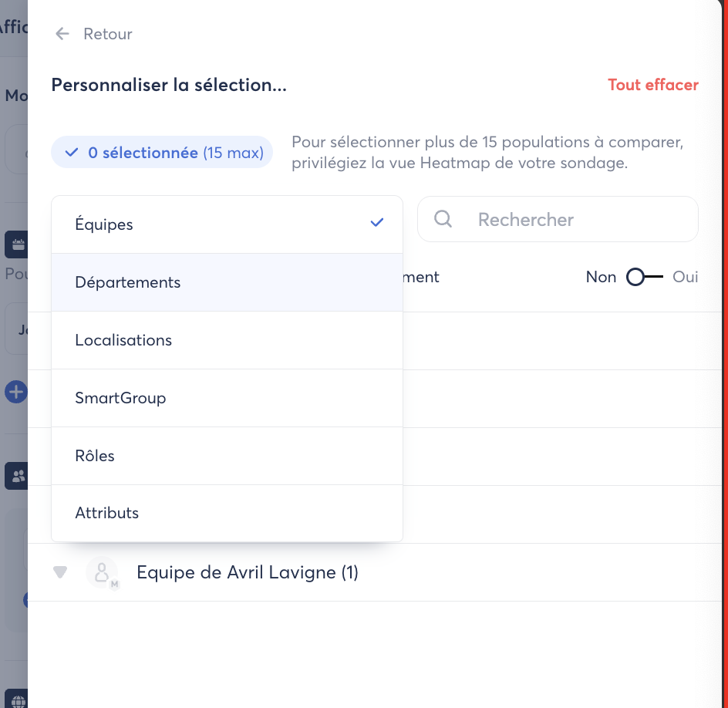Click the magnifying glass search icon
728x708 pixels.
(x=443, y=219)
